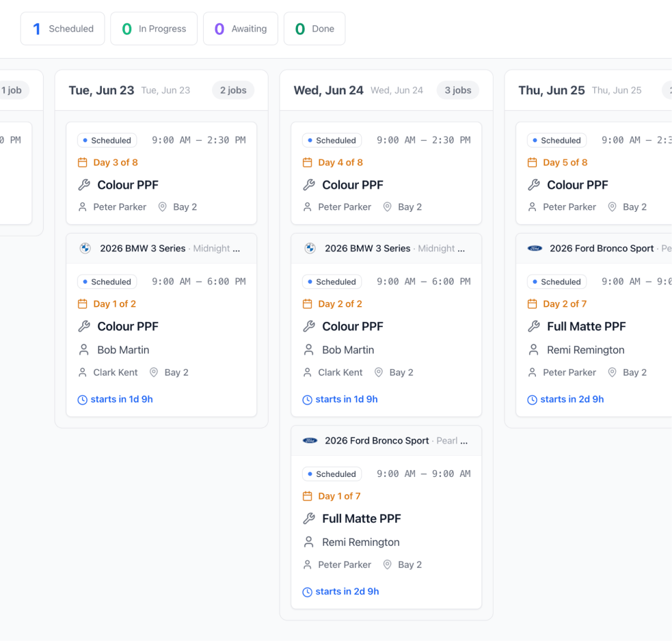The height and width of the screenshot is (641, 672).
Task: Click calendar icon beside Day 1 of 7
Action: (x=307, y=497)
